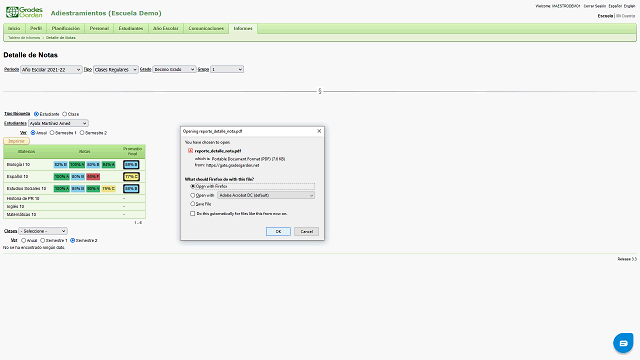Go to the Perfil tab
640x360 pixels.
[36, 28]
